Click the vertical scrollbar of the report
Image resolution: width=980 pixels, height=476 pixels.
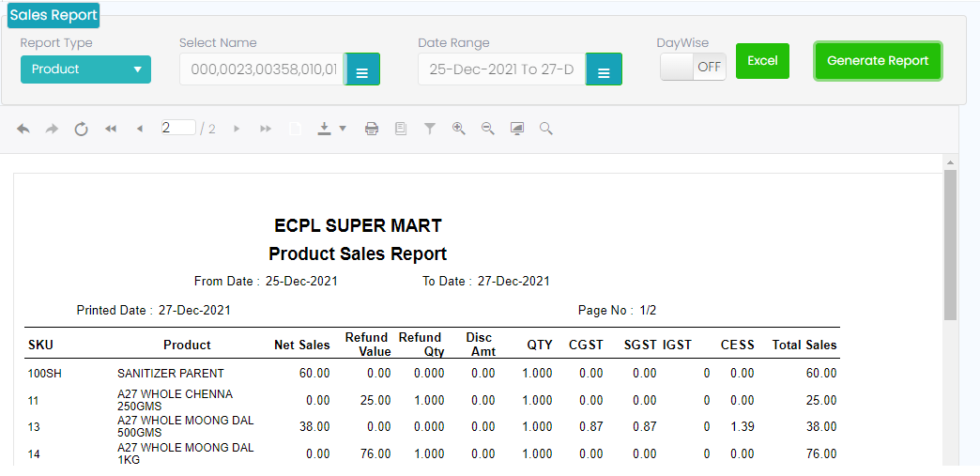tap(950, 244)
